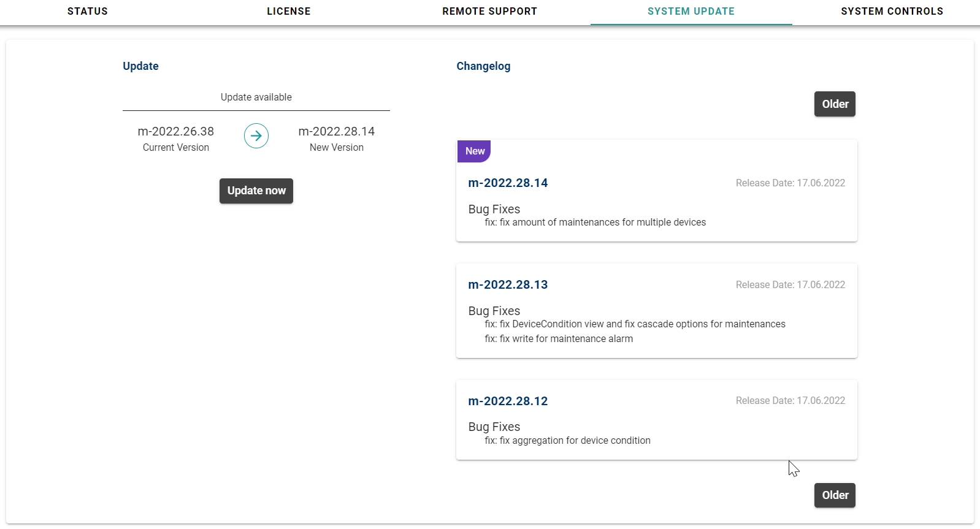Select the m-2022.28.13 changelog entry title
This screenshot has width=980, height=529.
[508, 285]
